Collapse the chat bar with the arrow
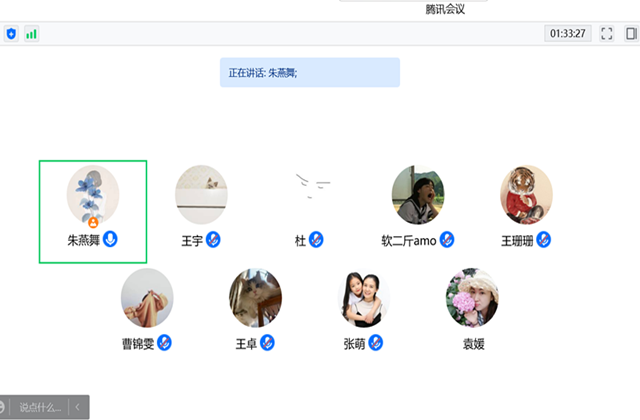The width and height of the screenshot is (640, 420). (x=77, y=407)
